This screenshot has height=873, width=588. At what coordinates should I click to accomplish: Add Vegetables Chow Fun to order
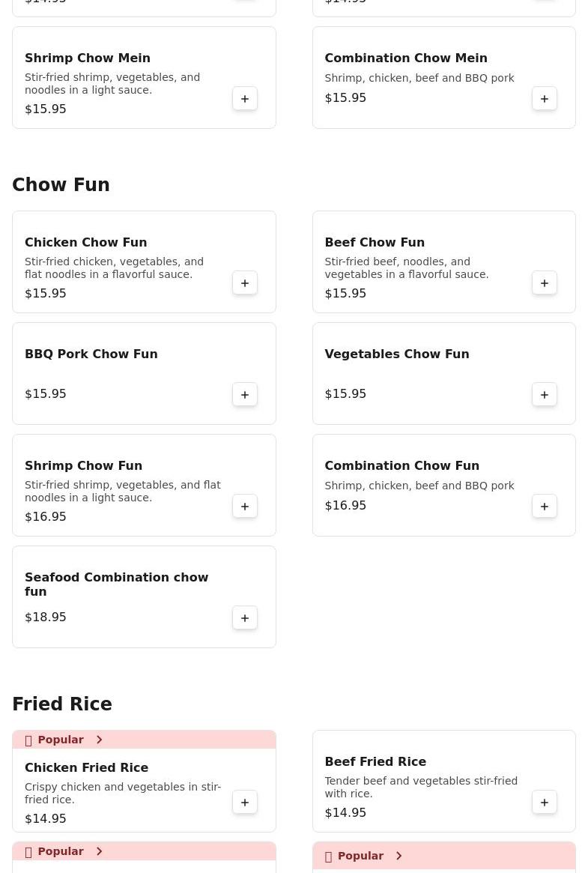[545, 395]
